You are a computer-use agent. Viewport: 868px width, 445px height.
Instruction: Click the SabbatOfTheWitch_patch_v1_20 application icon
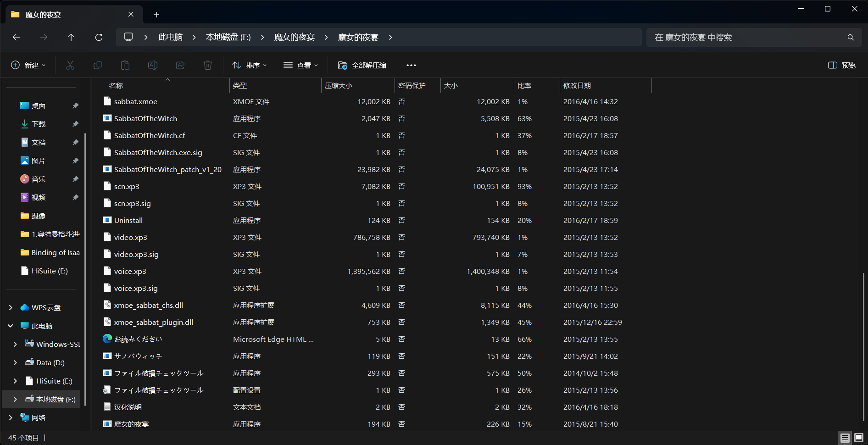107,169
